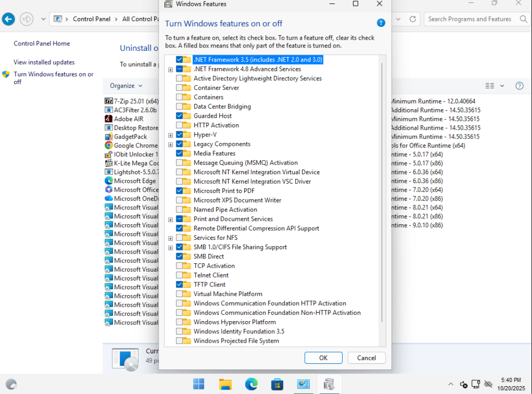Click the Adobe AIR program icon
This screenshot has width=532, height=394.
point(109,119)
